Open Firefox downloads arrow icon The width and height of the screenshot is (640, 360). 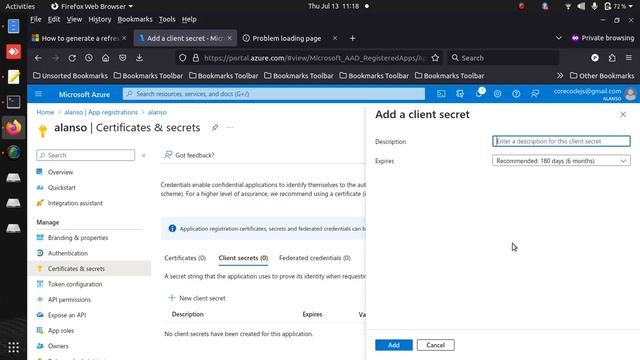(139, 58)
